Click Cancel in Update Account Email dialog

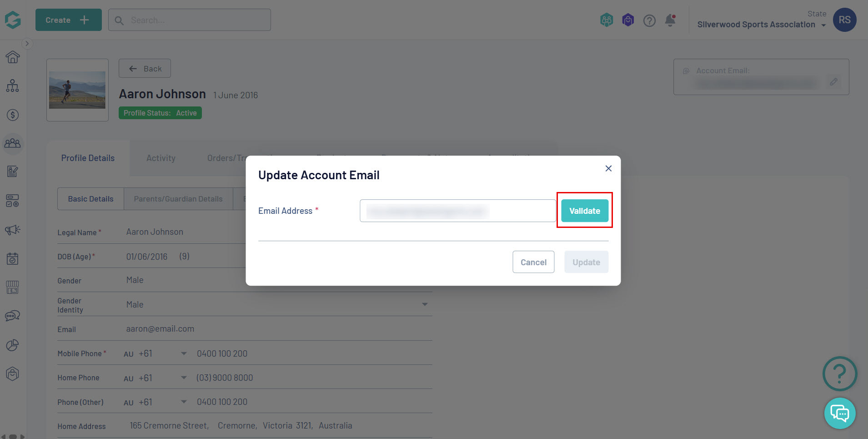(x=533, y=262)
